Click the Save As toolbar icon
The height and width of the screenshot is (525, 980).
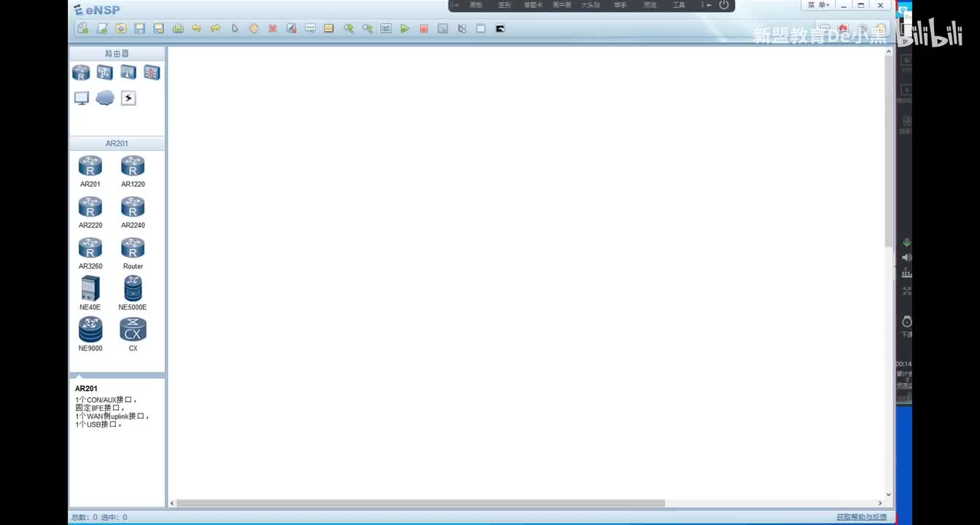(x=159, y=28)
